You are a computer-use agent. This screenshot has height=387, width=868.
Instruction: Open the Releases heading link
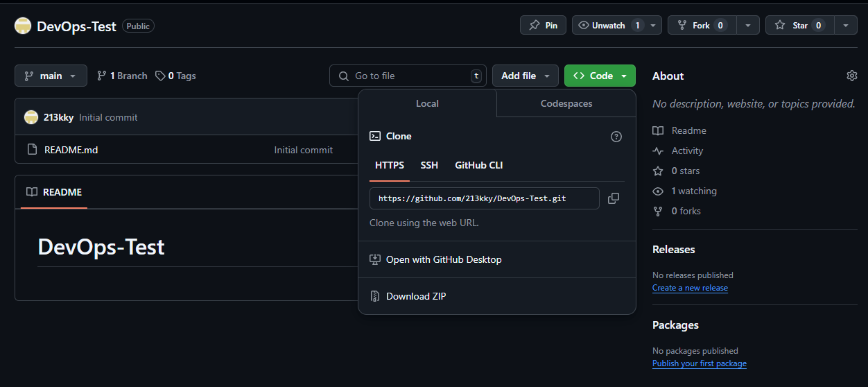click(x=674, y=249)
